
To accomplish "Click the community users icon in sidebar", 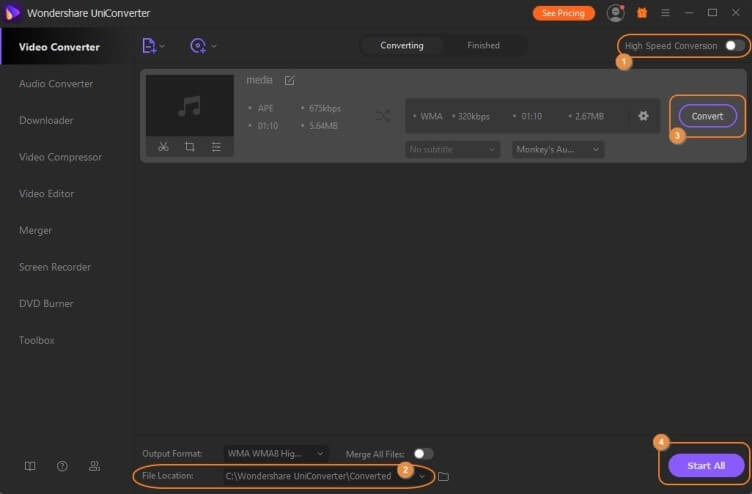I will point(94,466).
